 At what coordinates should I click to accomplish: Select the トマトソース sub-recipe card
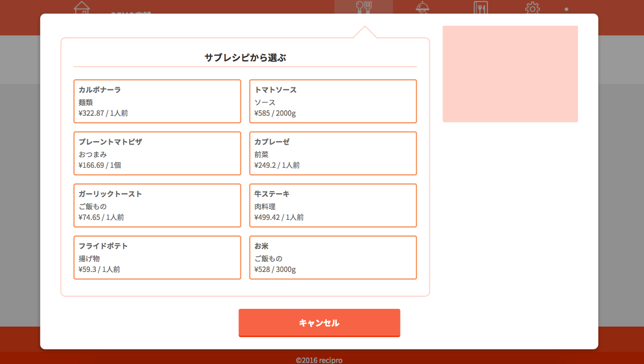point(333,101)
